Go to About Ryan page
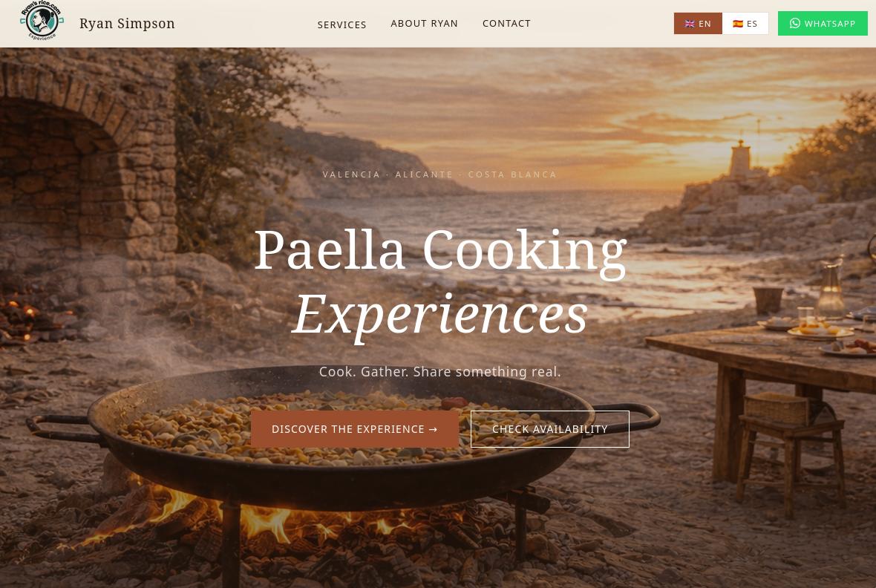This screenshot has width=876, height=588. point(424,24)
